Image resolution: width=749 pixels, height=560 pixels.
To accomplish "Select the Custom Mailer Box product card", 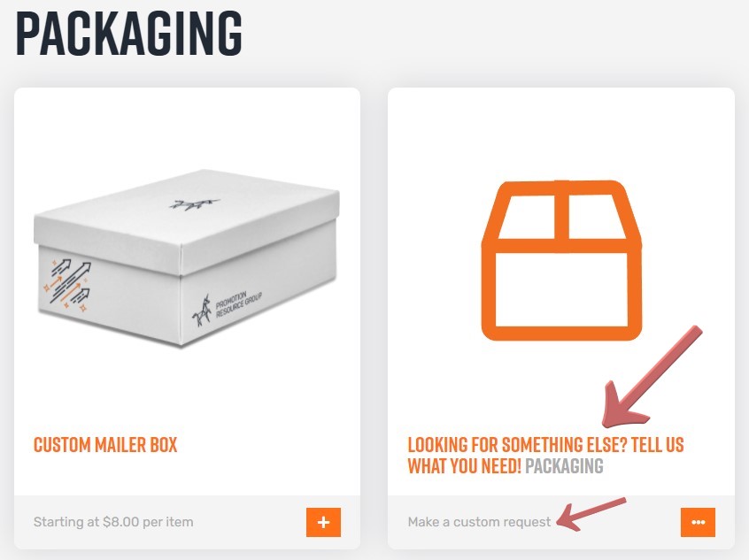I will click(x=188, y=318).
